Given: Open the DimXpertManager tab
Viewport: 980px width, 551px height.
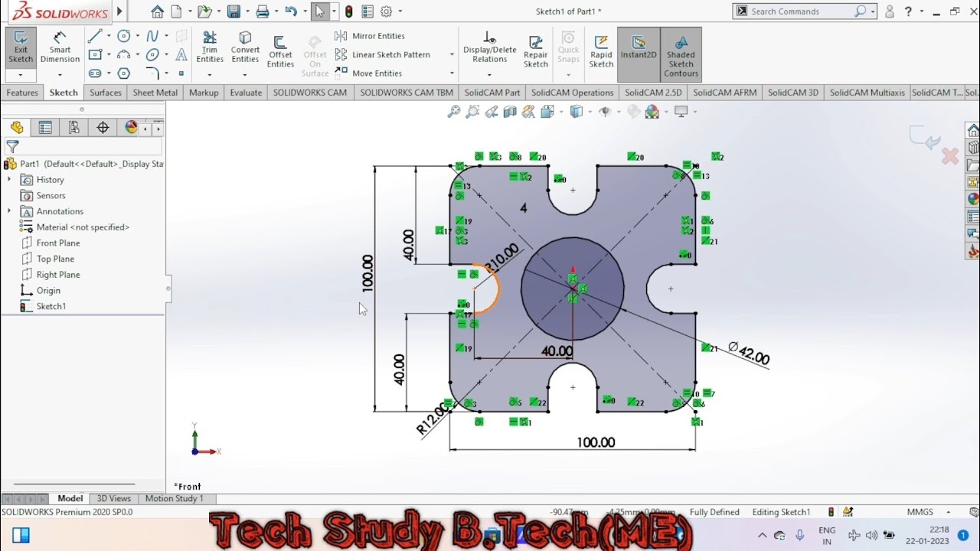Looking at the screenshot, I should click(103, 128).
